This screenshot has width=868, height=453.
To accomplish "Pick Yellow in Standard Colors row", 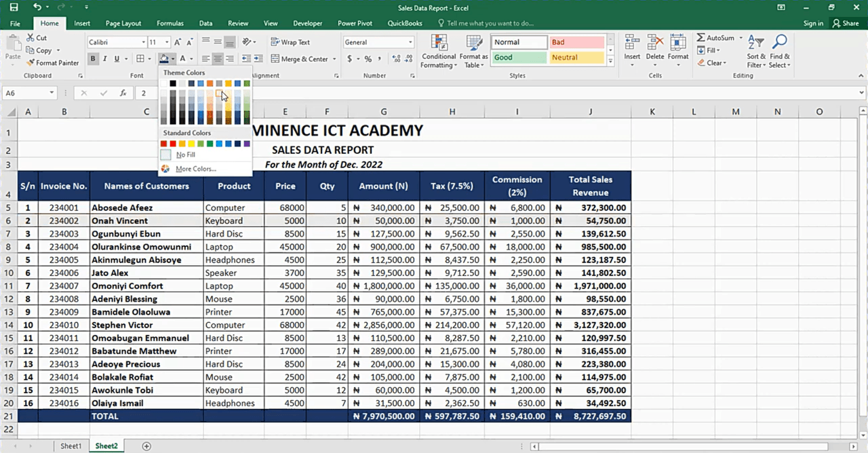I will [192, 144].
